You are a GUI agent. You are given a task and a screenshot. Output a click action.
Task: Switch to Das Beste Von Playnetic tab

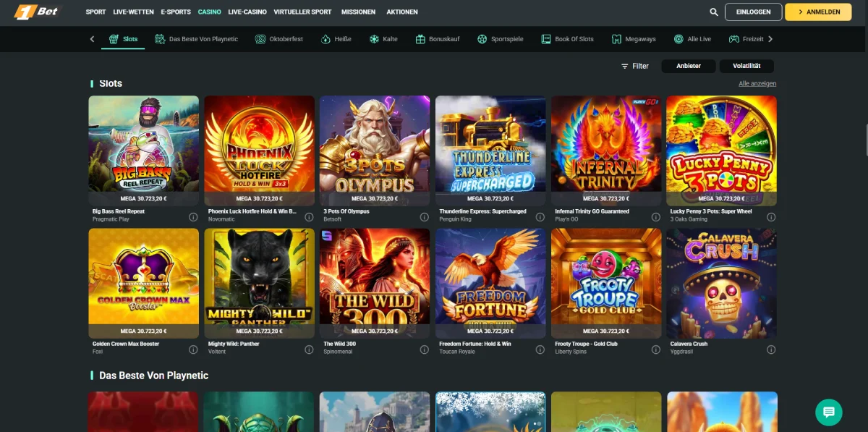pyautogui.click(x=196, y=39)
